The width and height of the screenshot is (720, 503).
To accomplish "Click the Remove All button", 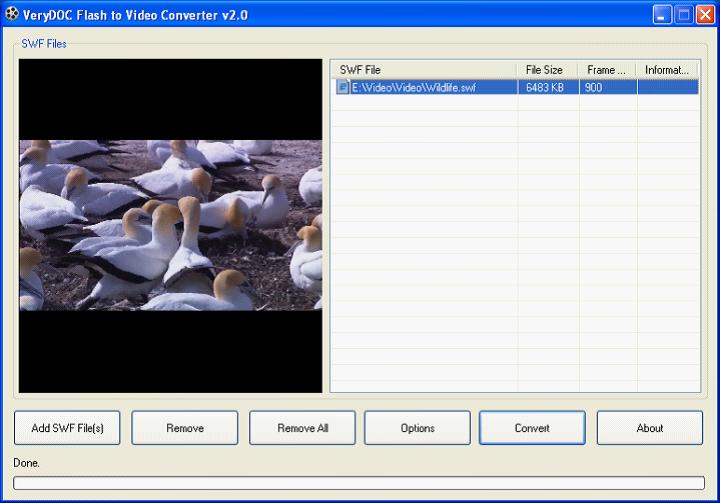I will point(302,428).
